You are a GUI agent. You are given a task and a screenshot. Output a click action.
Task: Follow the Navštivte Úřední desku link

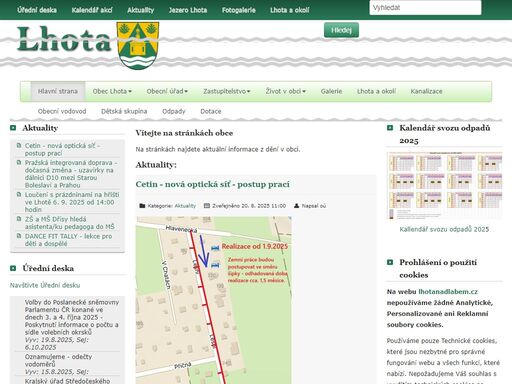point(45,285)
